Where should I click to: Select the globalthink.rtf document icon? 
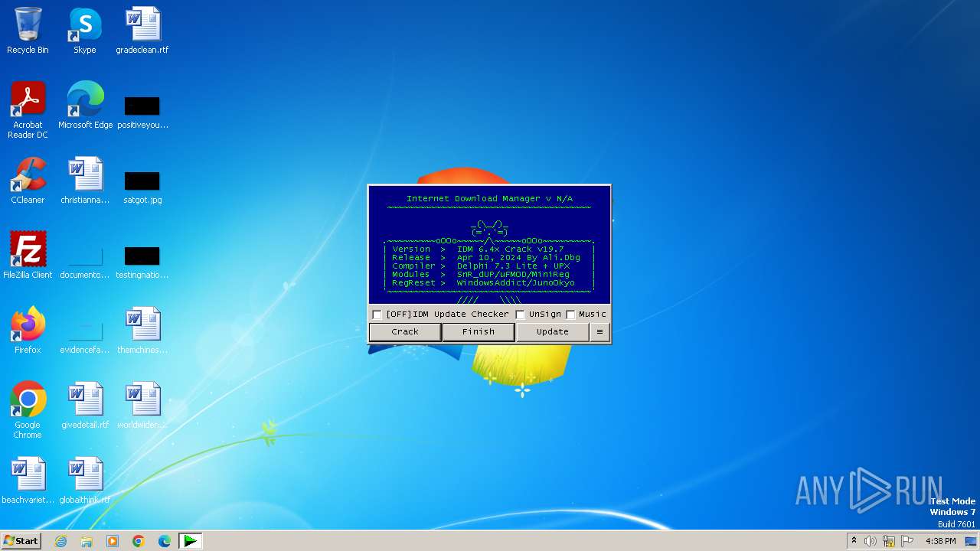click(x=85, y=481)
